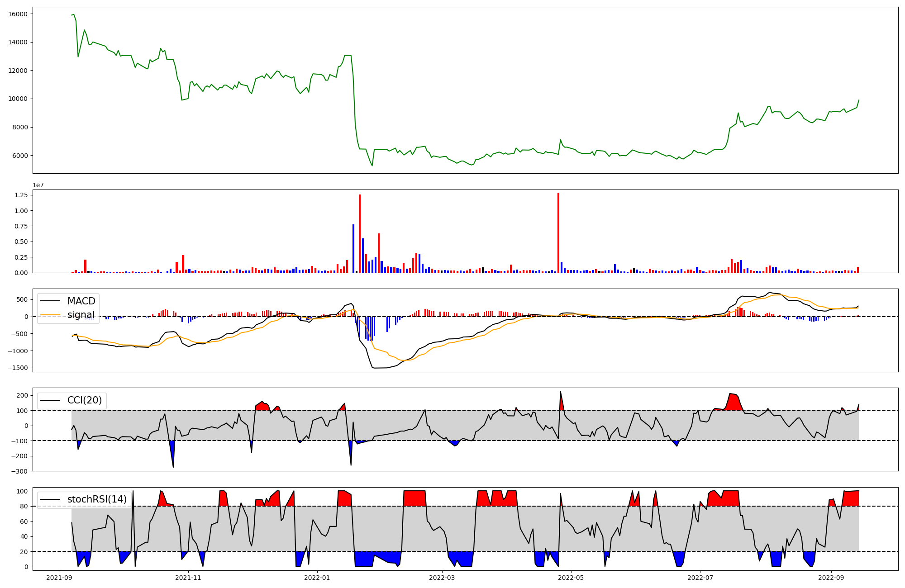Screen dimensions: 905x588
Task: Click the -300 CCI axis tick label
Action: tap(20, 471)
